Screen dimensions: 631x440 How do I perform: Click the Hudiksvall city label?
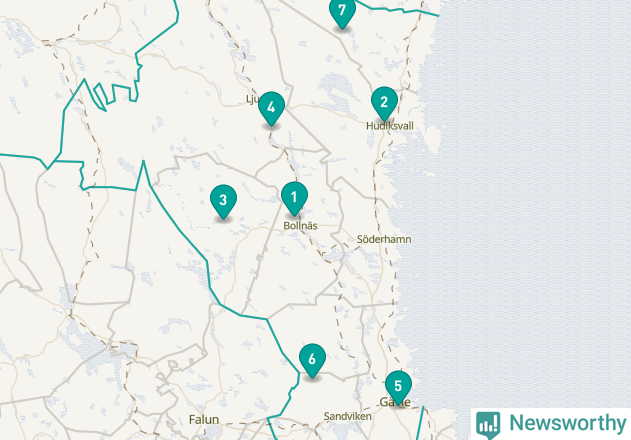(390, 126)
